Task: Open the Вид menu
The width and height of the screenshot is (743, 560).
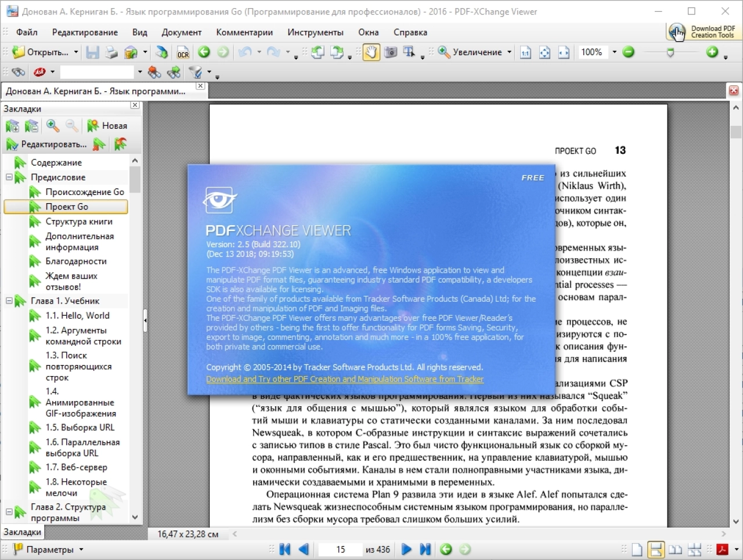Action: point(139,32)
